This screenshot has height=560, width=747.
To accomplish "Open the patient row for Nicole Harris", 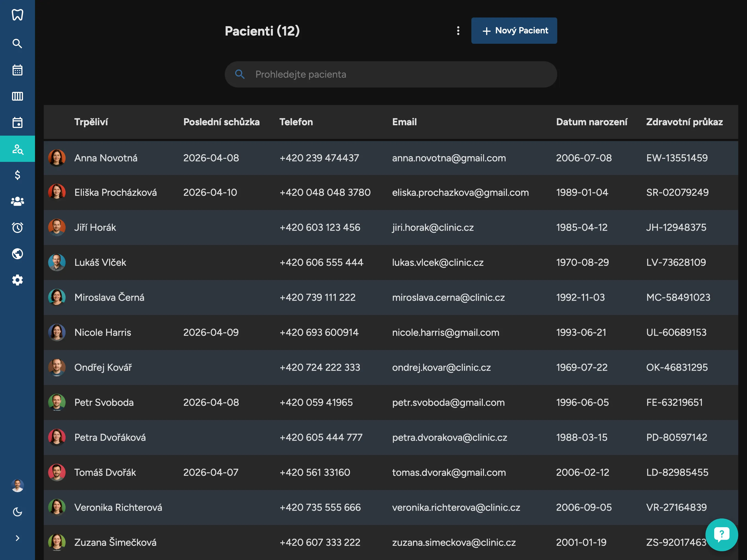I will coord(103,332).
